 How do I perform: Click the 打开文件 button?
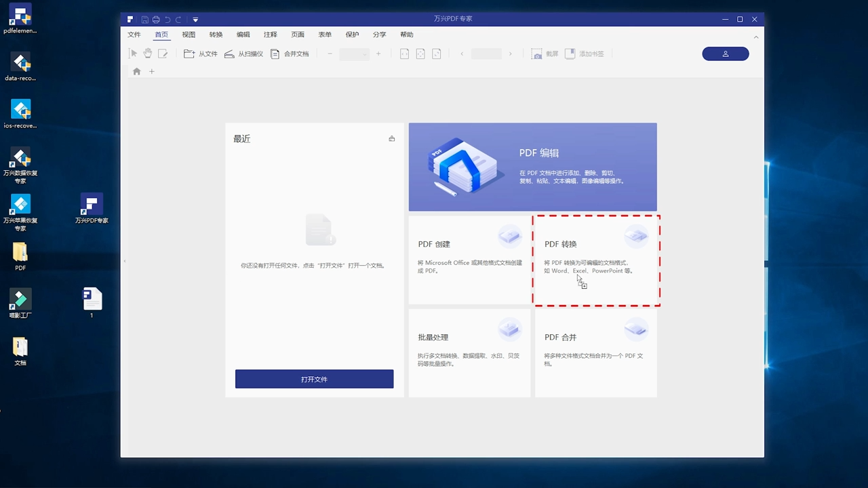click(314, 379)
